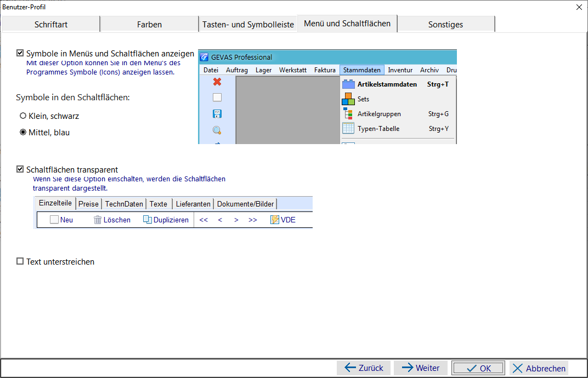Click the blue floppy disk save icon

[217, 113]
